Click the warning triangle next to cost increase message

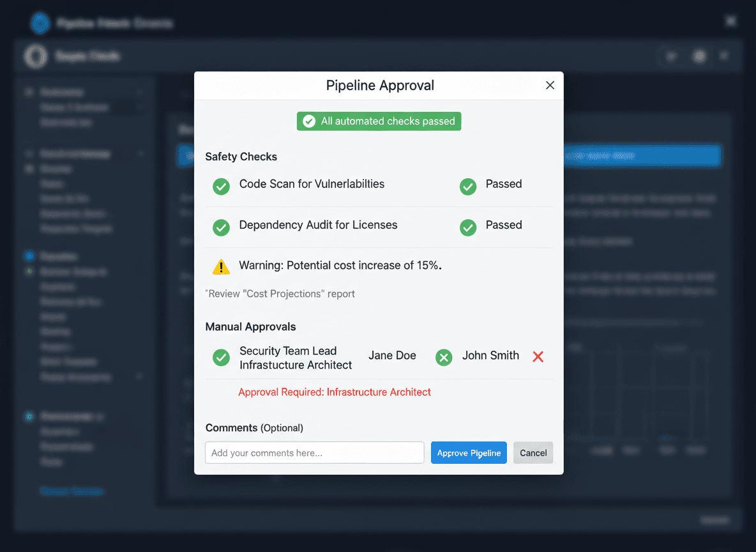point(221,266)
